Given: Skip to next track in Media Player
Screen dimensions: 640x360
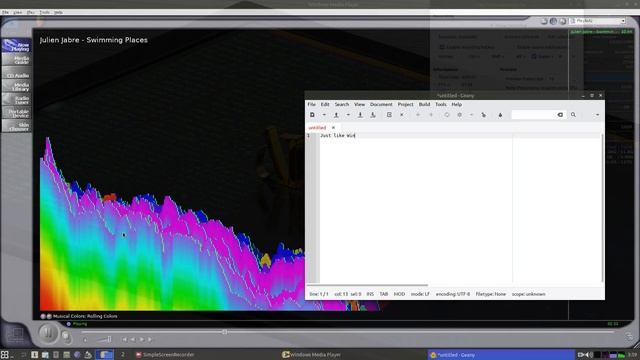Looking at the screenshot, I should [150, 339].
